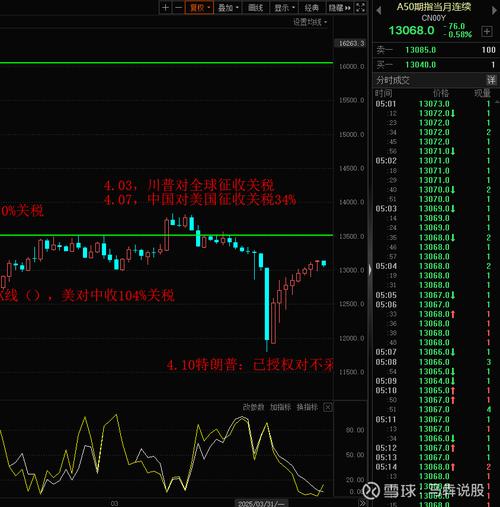Select the 05:12 trade row
This screenshot has height=507, width=500.
pyautogui.click(x=433, y=448)
